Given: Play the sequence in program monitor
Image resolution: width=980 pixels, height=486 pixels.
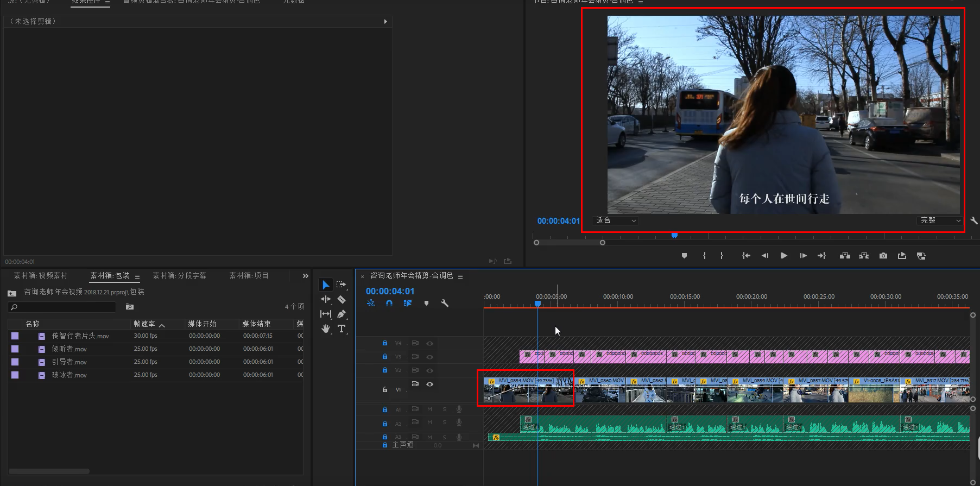Looking at the screenshot, I should tap(783, 256).
